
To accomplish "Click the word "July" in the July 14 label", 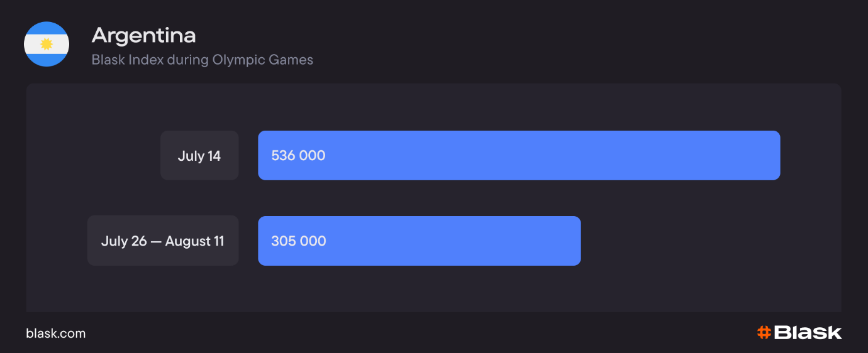I will coord(191,156).
